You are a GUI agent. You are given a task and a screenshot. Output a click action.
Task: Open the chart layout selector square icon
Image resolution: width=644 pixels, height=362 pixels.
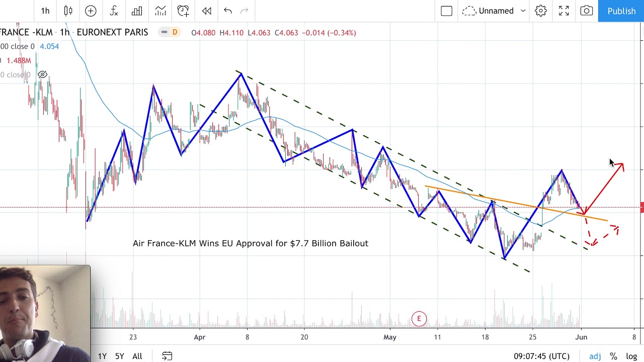click(446, 11)
